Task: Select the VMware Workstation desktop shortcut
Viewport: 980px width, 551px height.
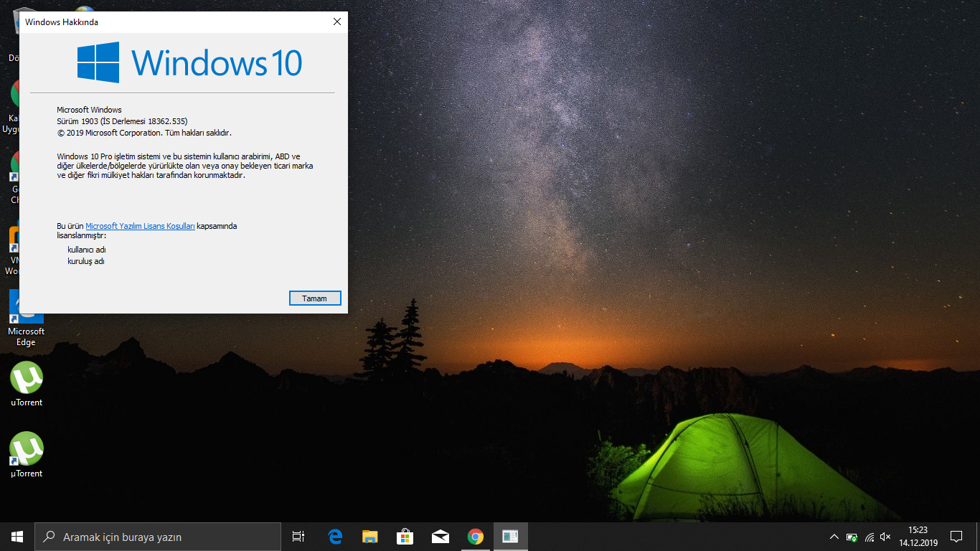Action: [13, 250]
